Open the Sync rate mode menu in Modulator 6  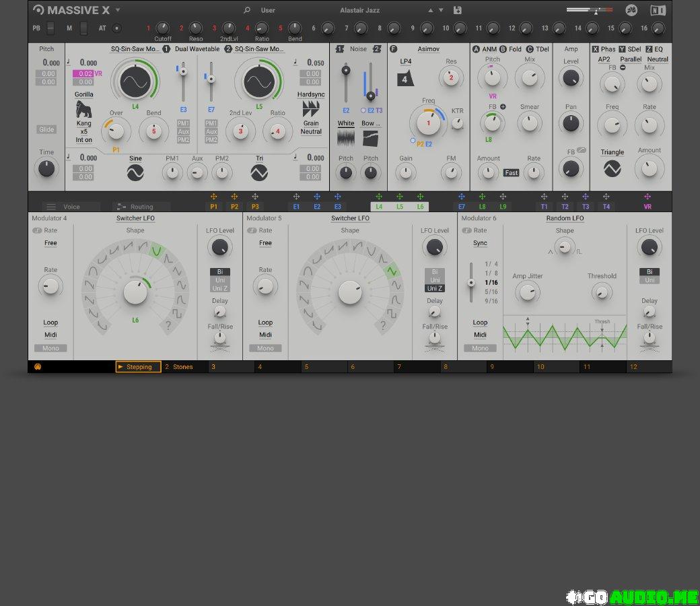(480, 243)
